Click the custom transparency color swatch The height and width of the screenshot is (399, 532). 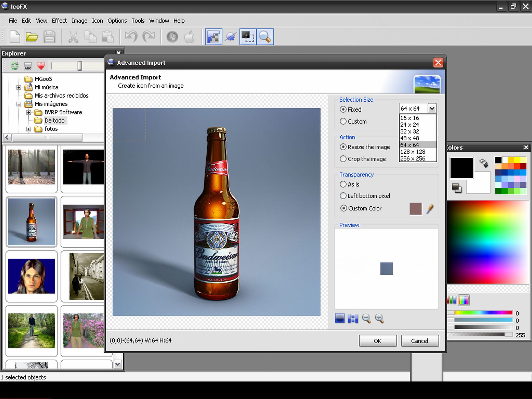pyautogui.click(x=415, y=208)
